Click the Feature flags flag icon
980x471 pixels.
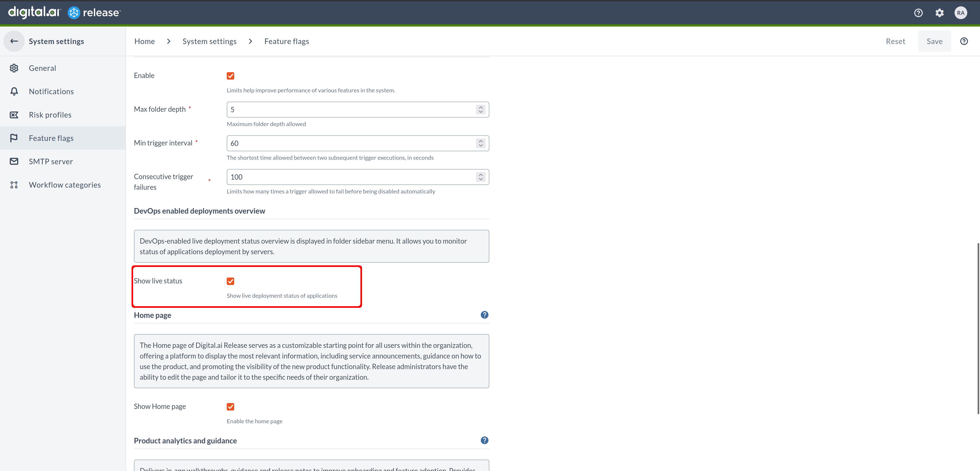point(14,138)
